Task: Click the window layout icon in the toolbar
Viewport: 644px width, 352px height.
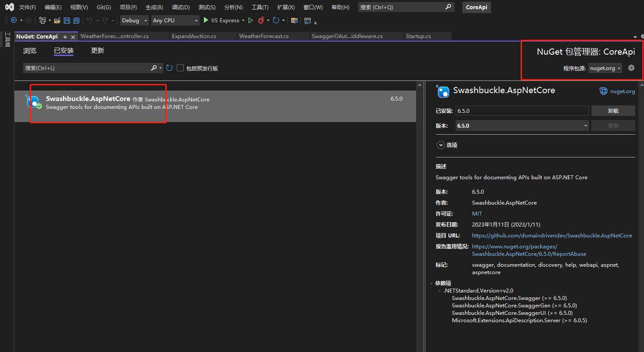Action: point(308,21)
